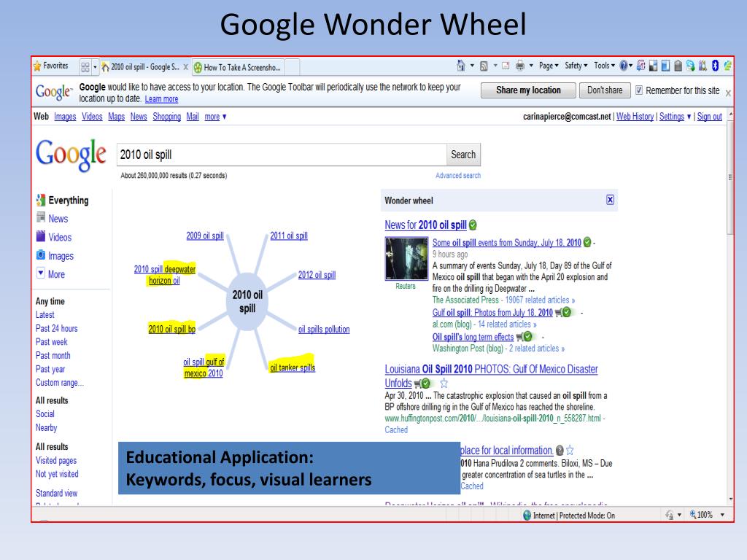This screenshot has width=747, height=560.
Task: Dismiss the location request bar
Action: (x=728, y=93)
